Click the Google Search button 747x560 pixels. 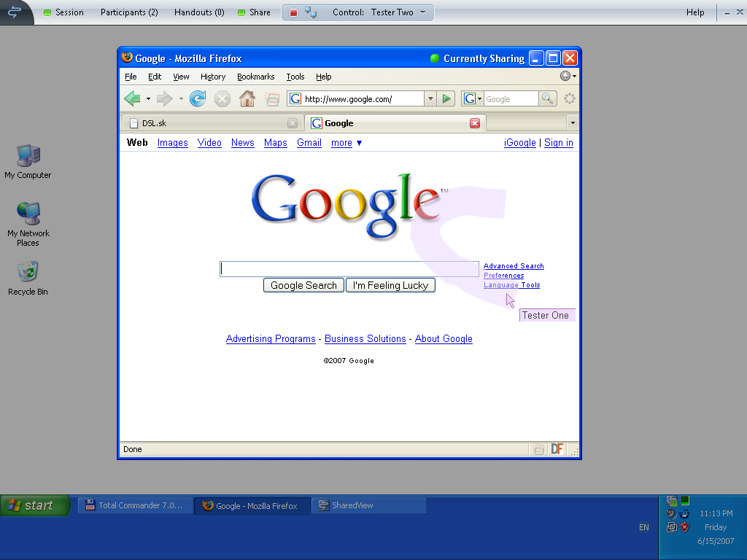point(303,285)
